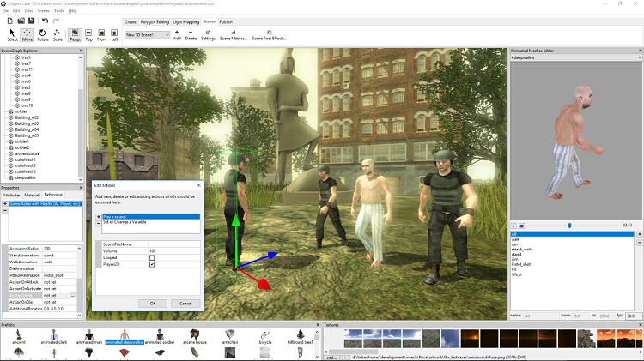The image size is (644, 361).
Task: Remove the behaviour with the minus icon
Action: pyautogui.click(x=5, y=210)
